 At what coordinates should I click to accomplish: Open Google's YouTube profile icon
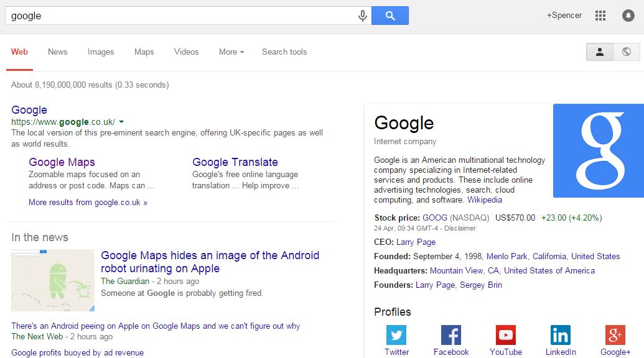506,336
